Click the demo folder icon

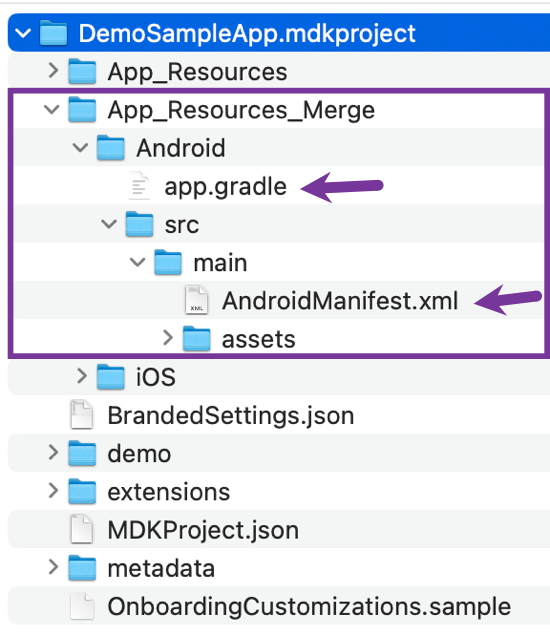pyautogui.click(x=82, y=453)
